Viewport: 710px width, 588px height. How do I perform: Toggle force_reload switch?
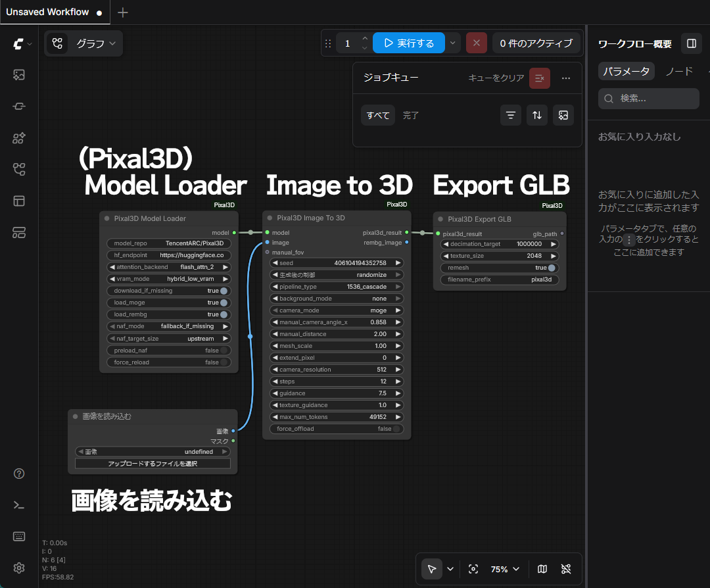pyautogui.click(x=224, y=362)
